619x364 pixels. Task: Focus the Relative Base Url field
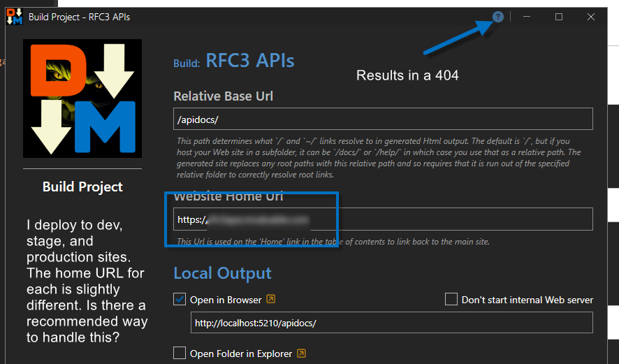pos(383,119)
